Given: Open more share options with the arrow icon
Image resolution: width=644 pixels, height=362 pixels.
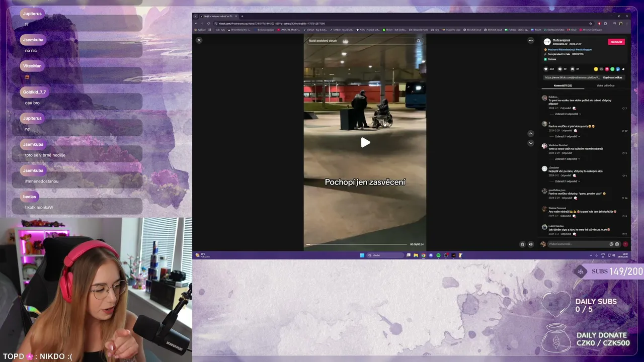Looking at the screenshot, I should (x=623, y=69).
